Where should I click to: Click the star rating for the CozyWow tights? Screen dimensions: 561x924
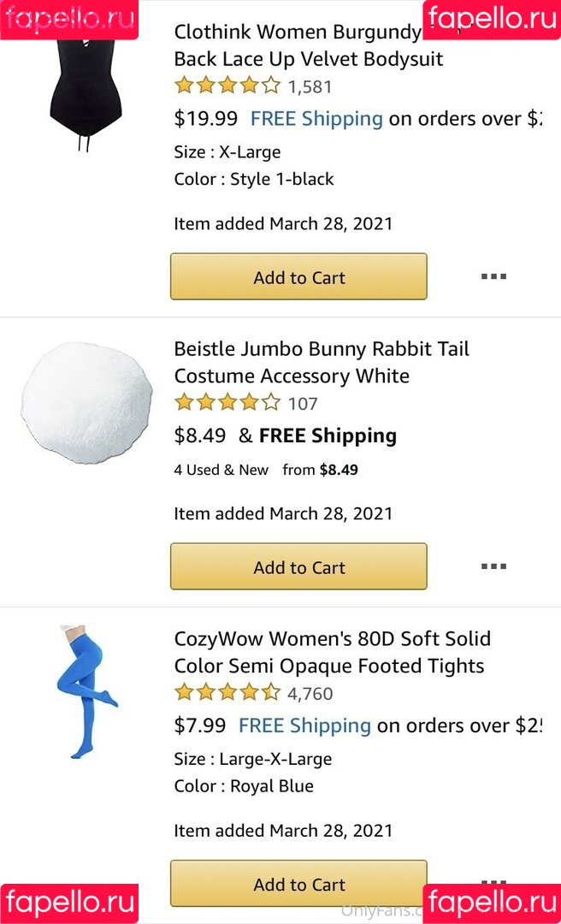pos(227,693)
